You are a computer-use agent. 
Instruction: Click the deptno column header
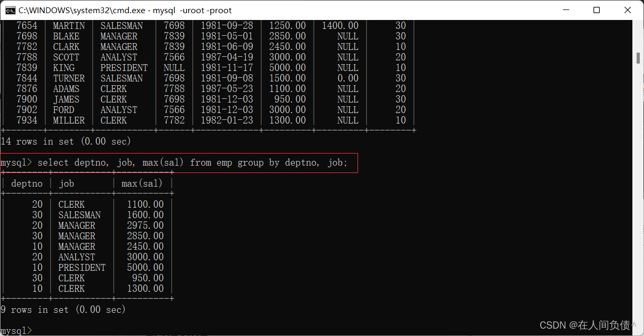tap(26, 183)
